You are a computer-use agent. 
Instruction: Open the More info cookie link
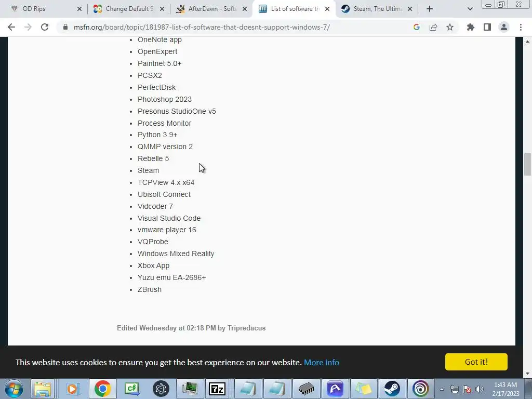(321, 362)
